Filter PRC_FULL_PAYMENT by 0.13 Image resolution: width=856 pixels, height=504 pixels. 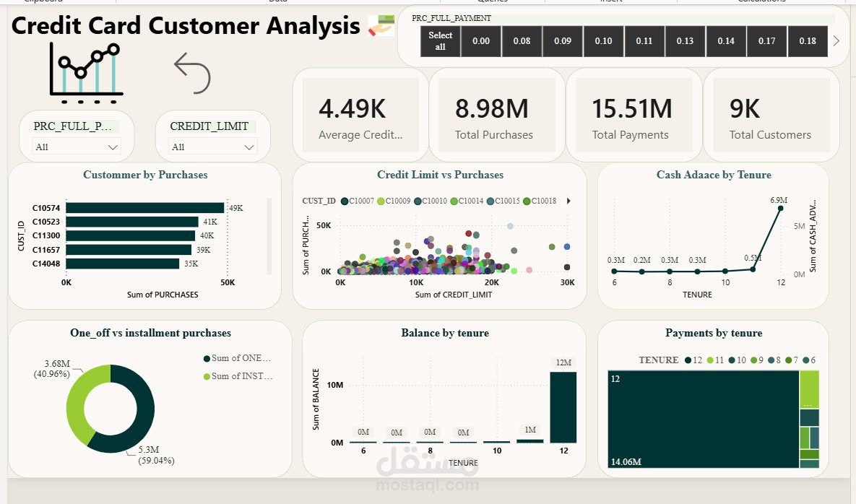coord(685,41)
